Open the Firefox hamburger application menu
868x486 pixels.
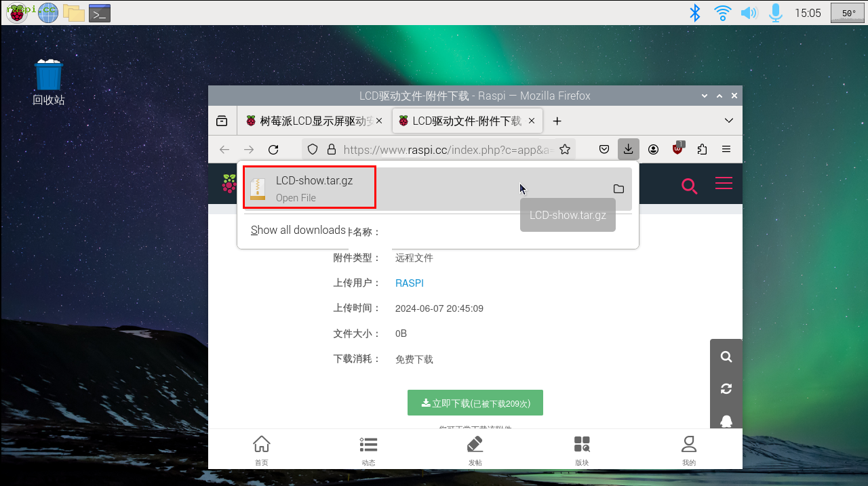[726, 149]
